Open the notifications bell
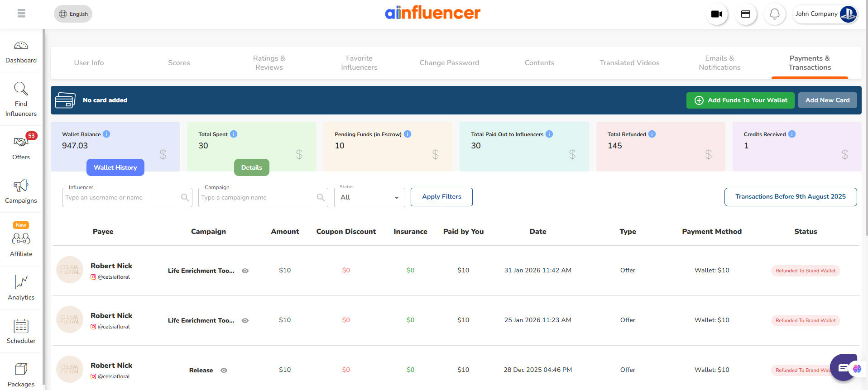 coord(775,14)
